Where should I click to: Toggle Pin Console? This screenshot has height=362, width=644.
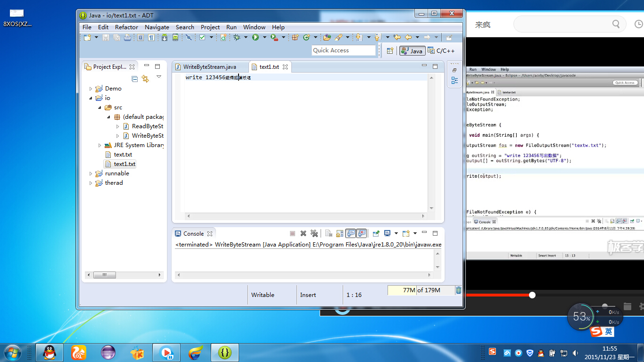click(376, 233)
